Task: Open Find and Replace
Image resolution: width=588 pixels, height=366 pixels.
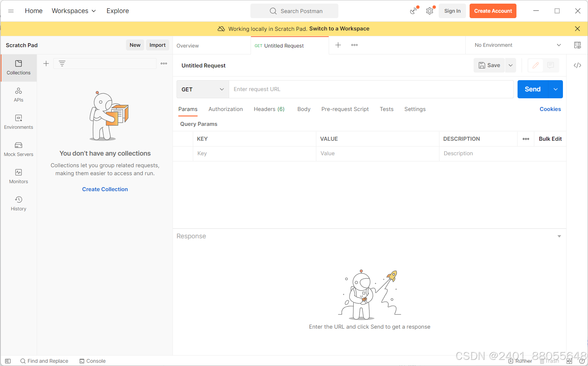Action: pos(44,361)
